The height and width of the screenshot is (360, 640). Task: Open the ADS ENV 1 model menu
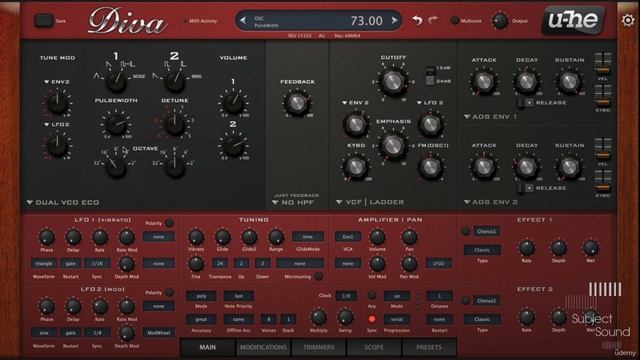[490, 117]
